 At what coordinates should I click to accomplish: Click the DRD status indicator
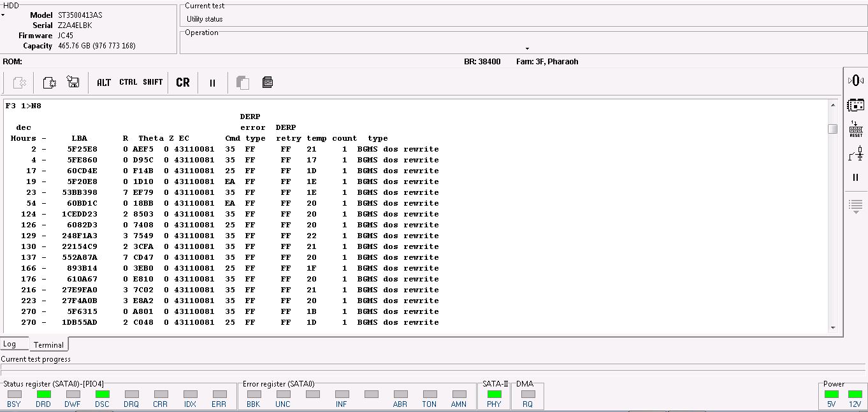point(43,394)
